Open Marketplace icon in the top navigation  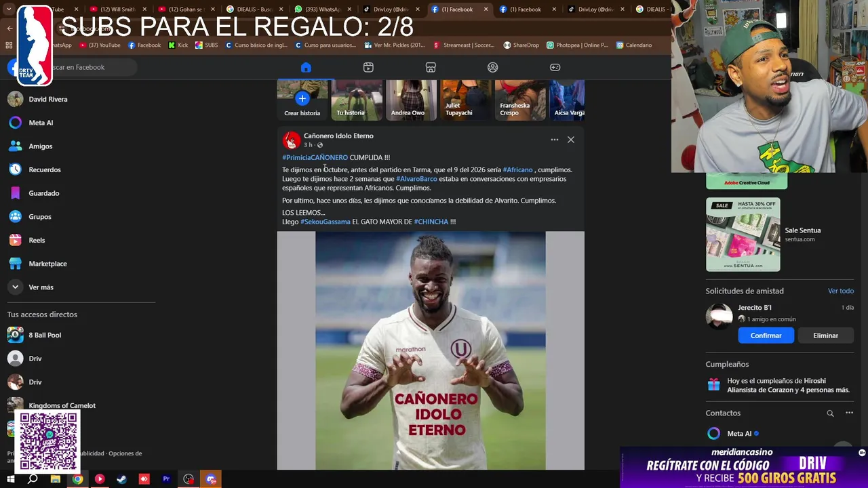click(x=431, y=67)
